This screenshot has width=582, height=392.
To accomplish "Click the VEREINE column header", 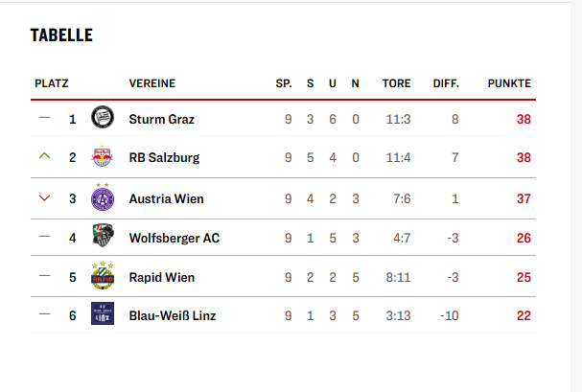I will click(x=152, y=83).
